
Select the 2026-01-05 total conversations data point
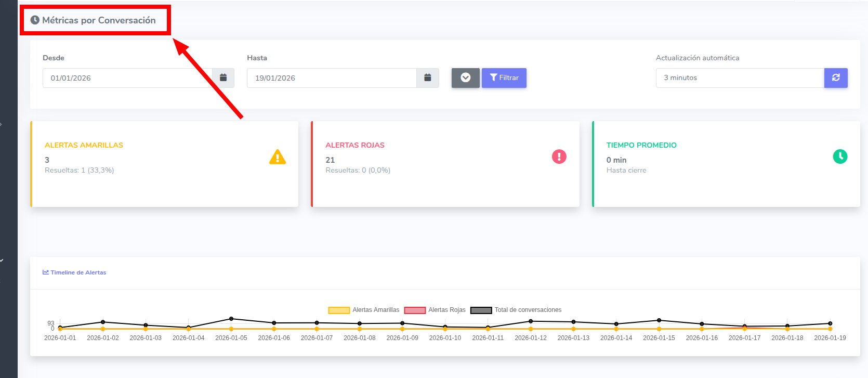tap(231, 319)
